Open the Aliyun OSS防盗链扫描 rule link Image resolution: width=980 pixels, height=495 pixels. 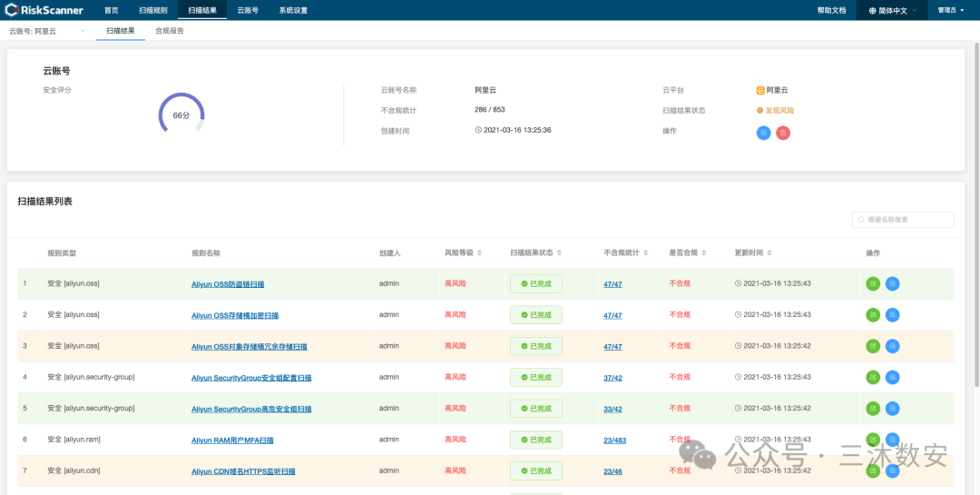click(x=228, y=284)
